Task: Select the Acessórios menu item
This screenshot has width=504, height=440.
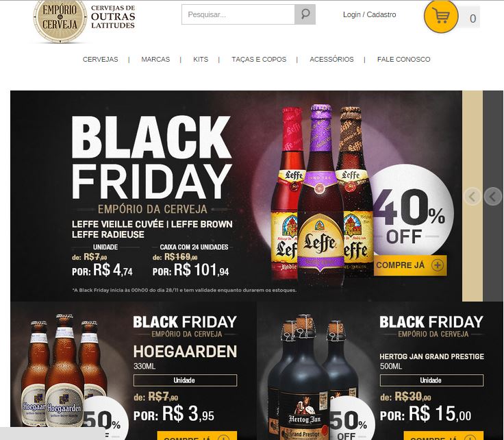Action: 331,59
